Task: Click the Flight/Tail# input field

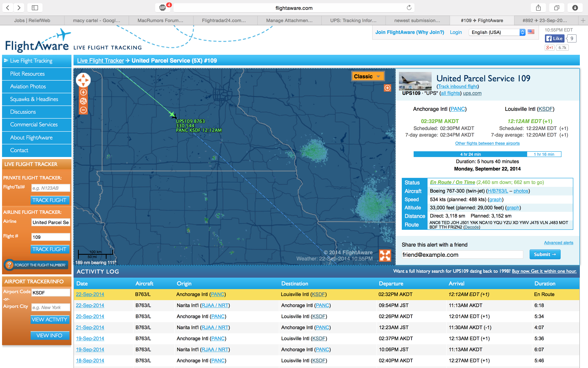Action: pos(51,188)
